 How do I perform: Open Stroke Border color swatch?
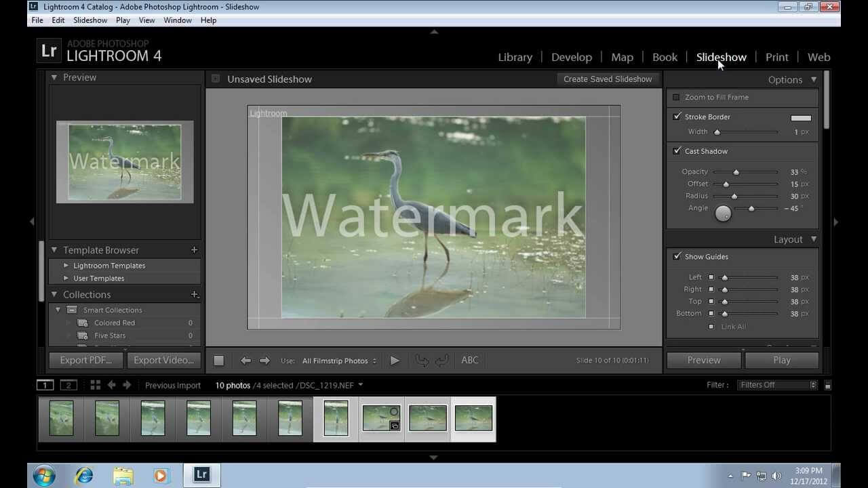click(x=801, y=118)
